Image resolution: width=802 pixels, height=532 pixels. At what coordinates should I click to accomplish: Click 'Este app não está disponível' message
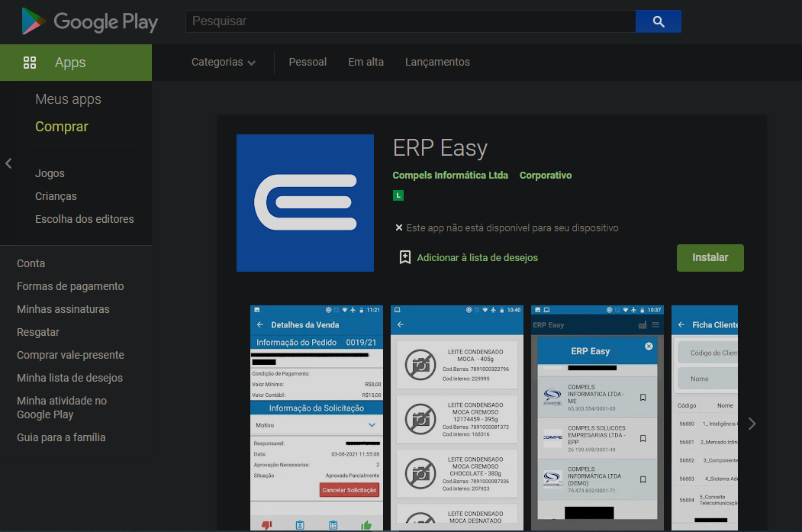(512, 228)
